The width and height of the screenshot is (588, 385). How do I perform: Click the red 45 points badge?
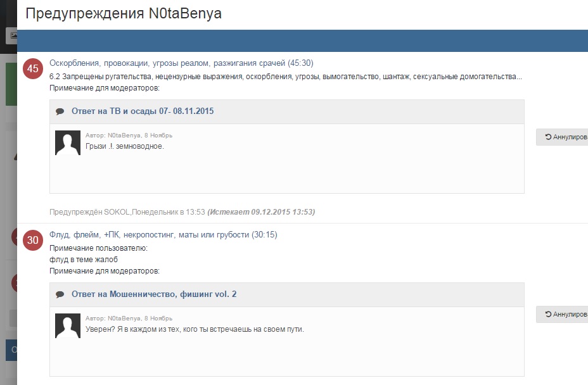click(x=33, y=68)
